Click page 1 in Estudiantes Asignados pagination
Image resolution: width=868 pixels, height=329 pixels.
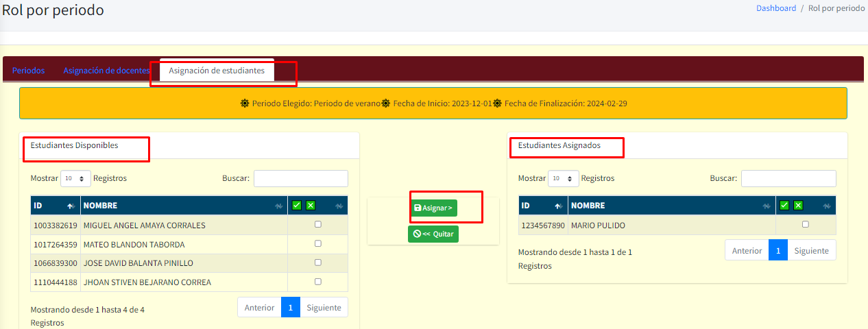tap(778, 250)
